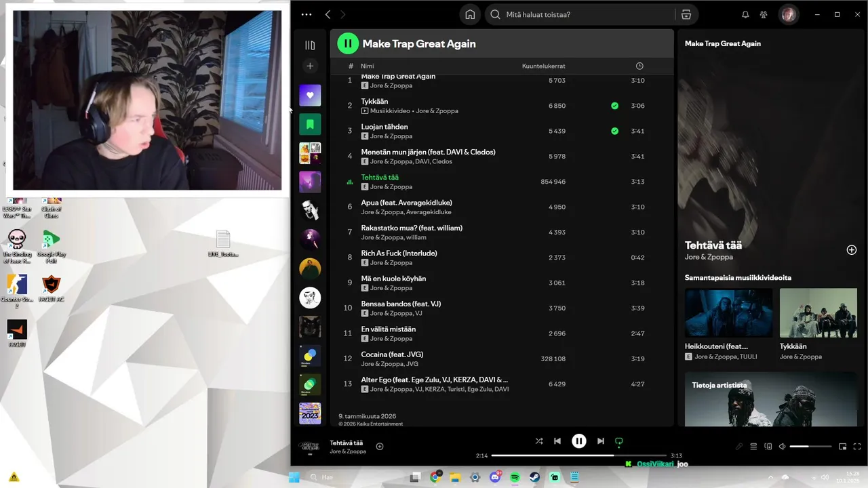868x488 pixels.
Task: Open the 2023 playlist cover in sidebar
Action: 310,413
